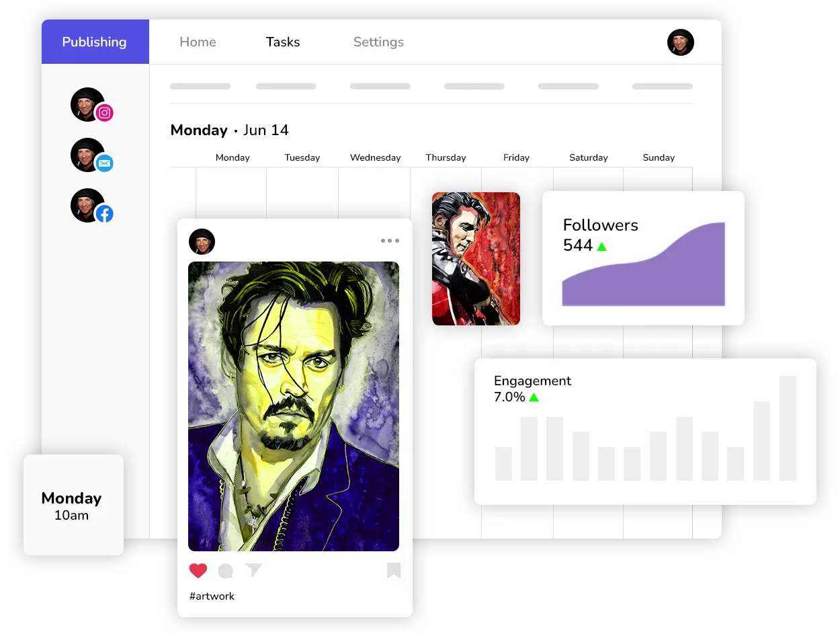Click the green arrow next to 7.0%
This screenshot has width=840, height=638.
[534, 397]
